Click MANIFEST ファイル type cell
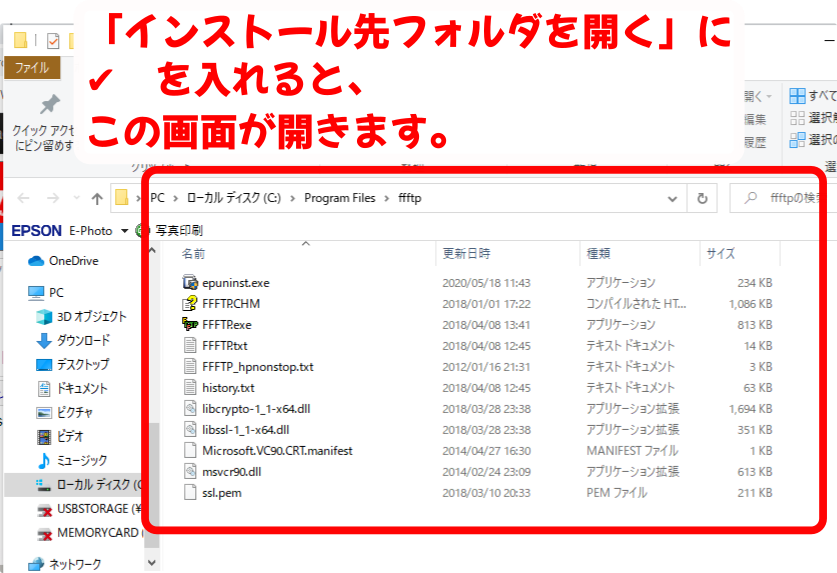This screenshot has height=573, width=837. coord(632,451)
